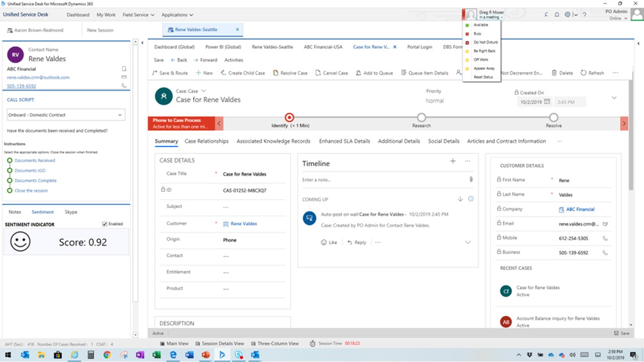Screen dimensions: 644x362
Task: Open the ABC Financial-USA tab
Action: pyautogui.click(x=323, y=47)
